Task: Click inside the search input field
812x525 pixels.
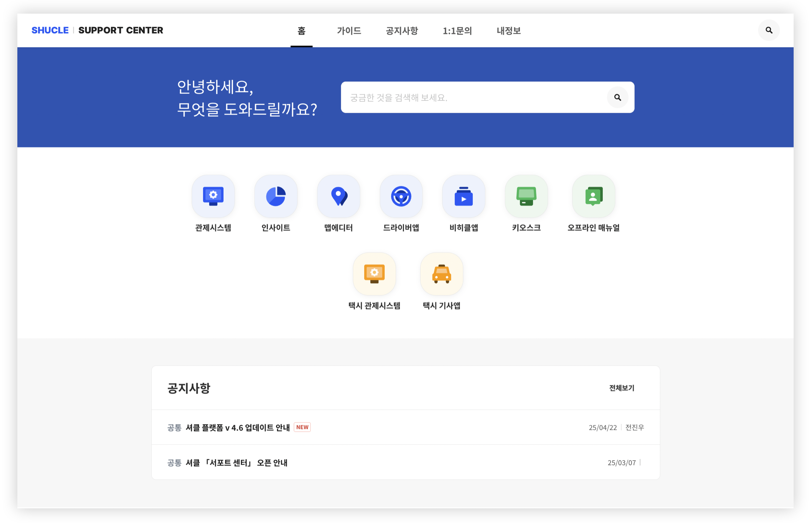Action: 460,97
